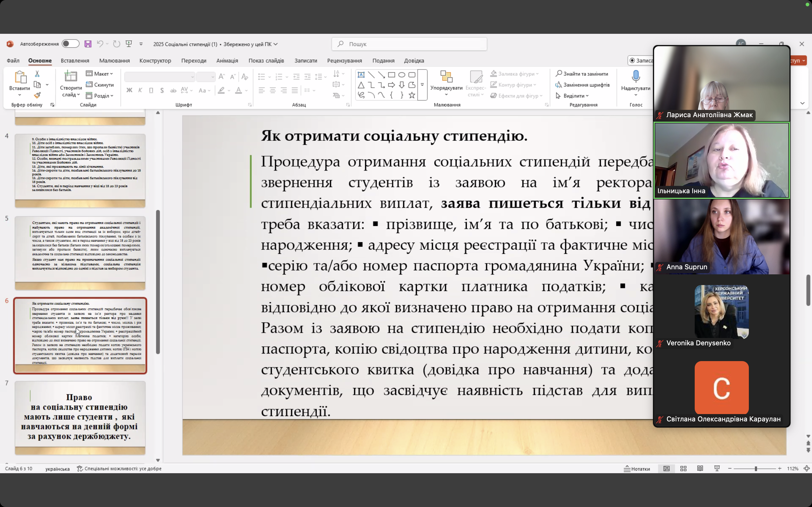Click Find and Replace button
This screenshot has width=812, height=507.
[x=582, y=74]
